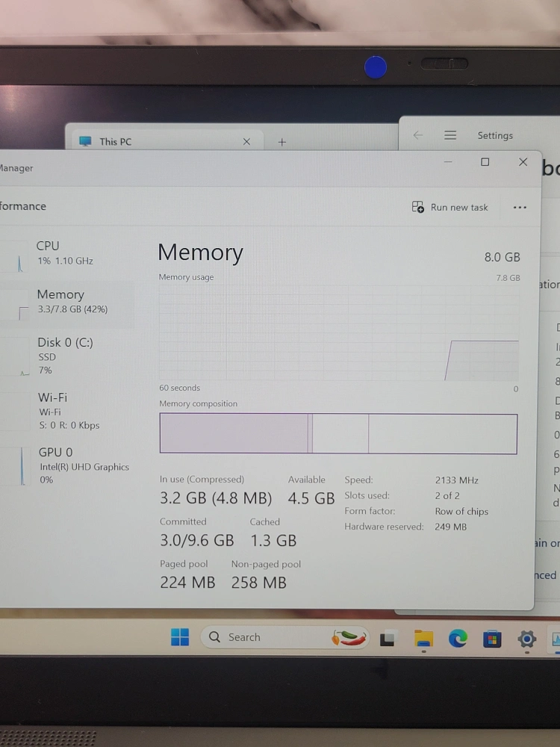Viewport: 560px width, 747px height.
Task: Open Settings gear icon on taskbar
Action: tap(526, 639)
